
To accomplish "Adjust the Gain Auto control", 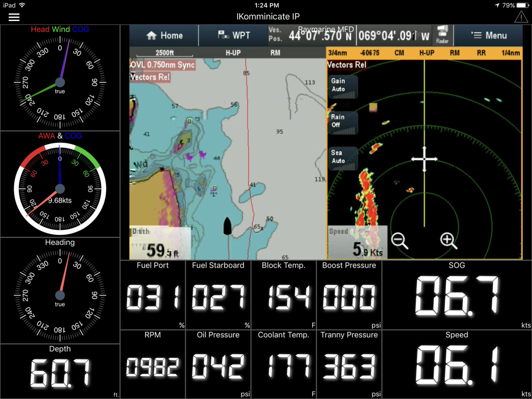I will click(343, 87).
